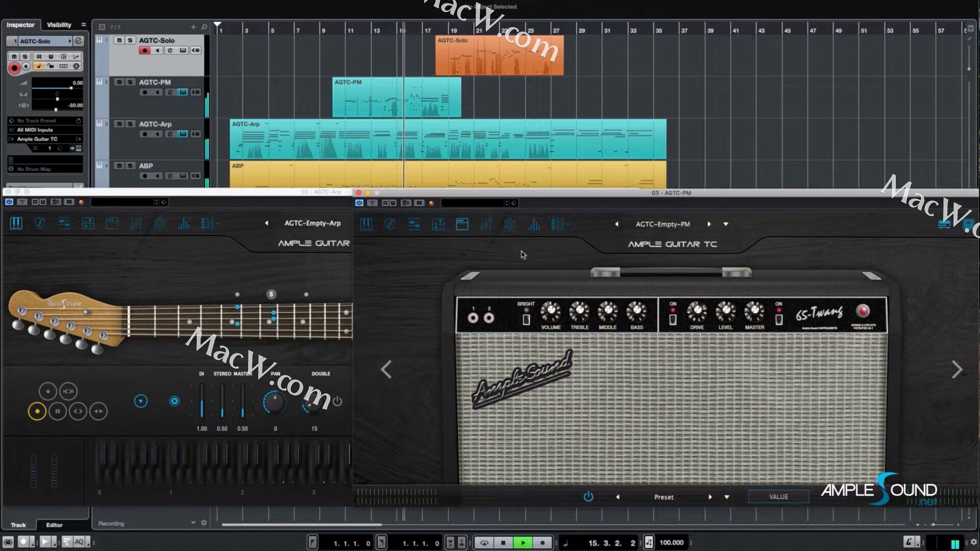Screen dimensions: 980x551
Task: Click the Ample Guitar TC output routing row
Action: [45, 139]
